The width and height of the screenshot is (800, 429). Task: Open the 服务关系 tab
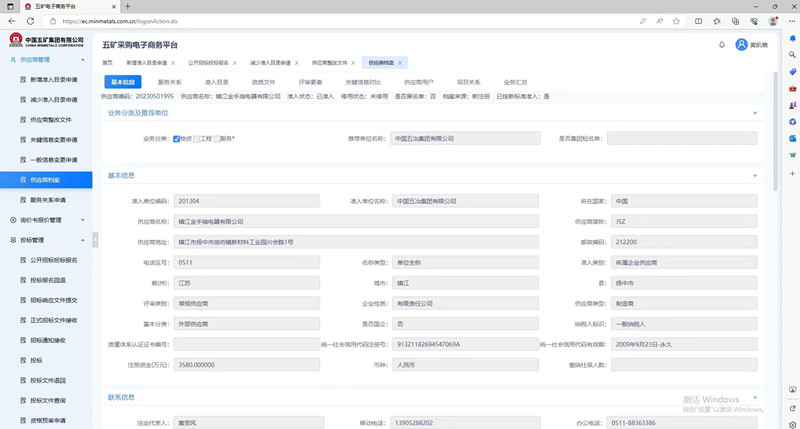coord(170,82)
